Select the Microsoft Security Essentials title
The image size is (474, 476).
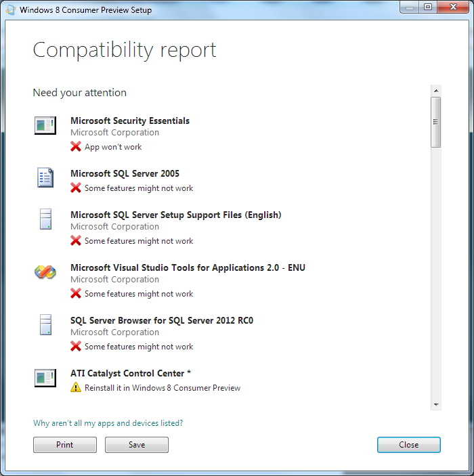pyautogui.click(x=130, y=121)
